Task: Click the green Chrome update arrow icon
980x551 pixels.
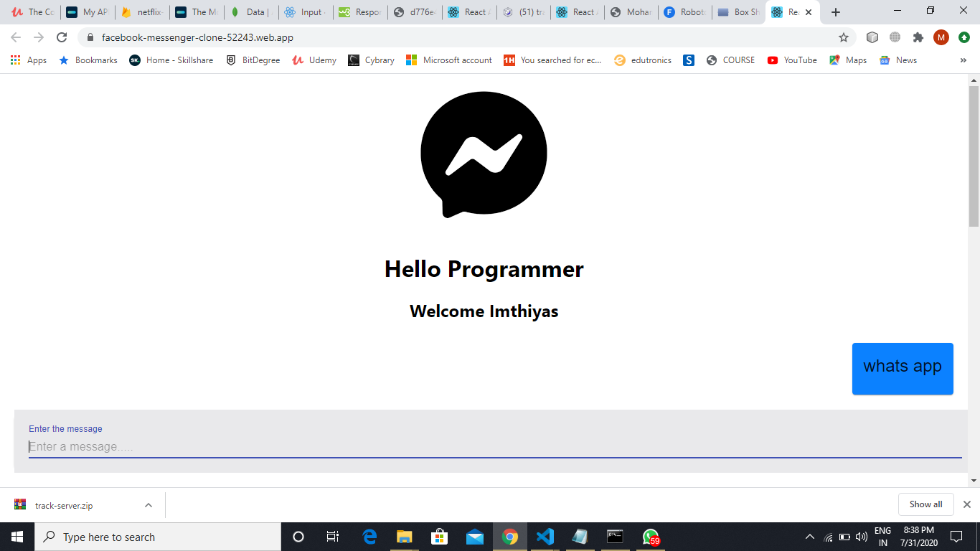Action: click(964, 37)
